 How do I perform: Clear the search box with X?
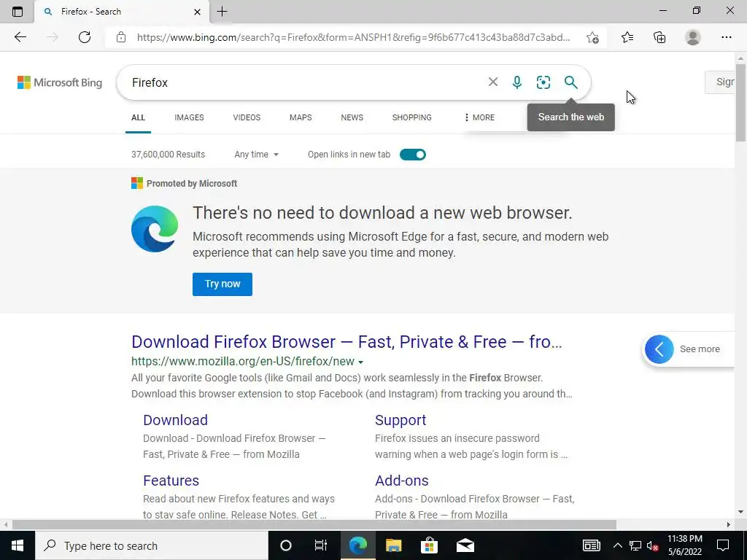coord(493,82)
